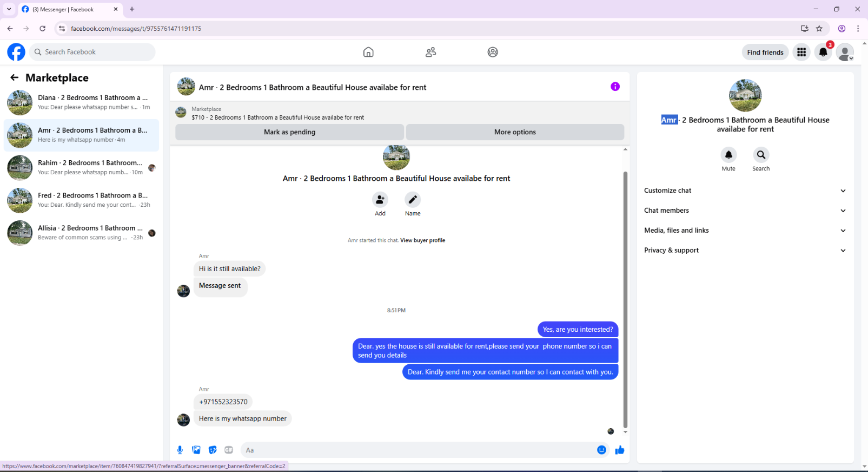868x472 pixels.
Task: Reload the page with the browser refresh icon
Action: [43, 29]
